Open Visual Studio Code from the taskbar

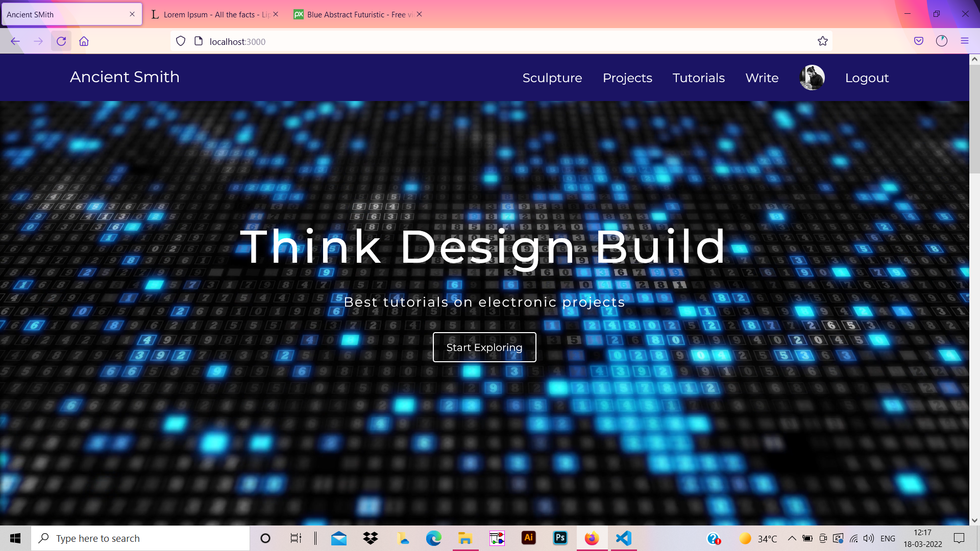coord(624,538)
